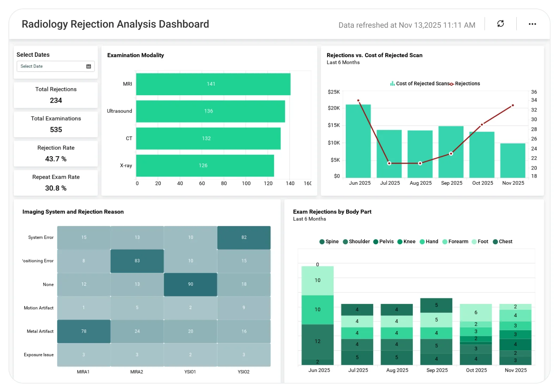559x392 pixels.
Task: Select the heatmap cell with value 78
Action: click(84, 331)
